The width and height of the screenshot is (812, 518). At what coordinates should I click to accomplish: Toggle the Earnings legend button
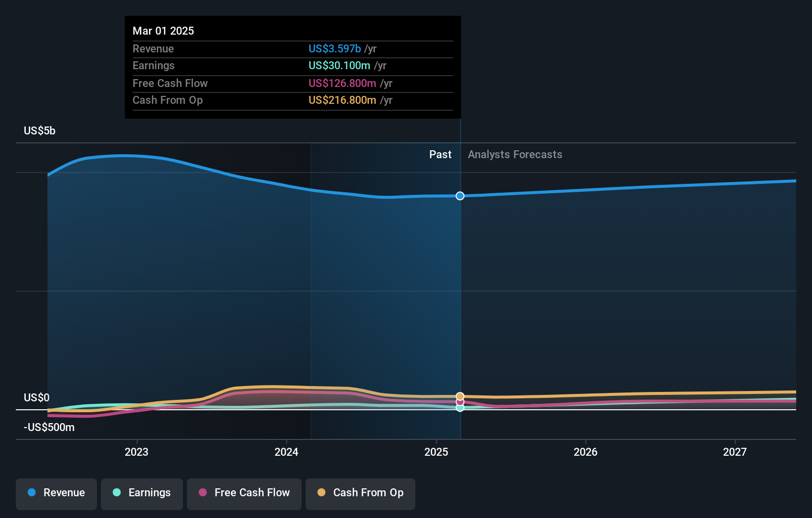142,494
